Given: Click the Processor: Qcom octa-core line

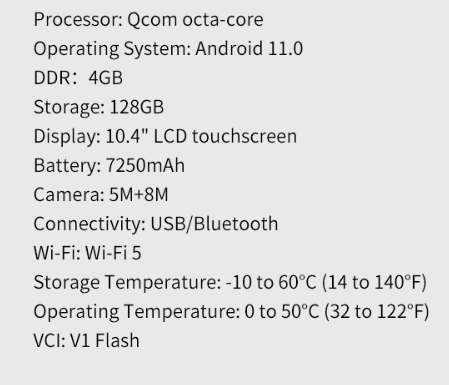Looking at the screenshot, I should pyautogui.click(x=149, y=20).
